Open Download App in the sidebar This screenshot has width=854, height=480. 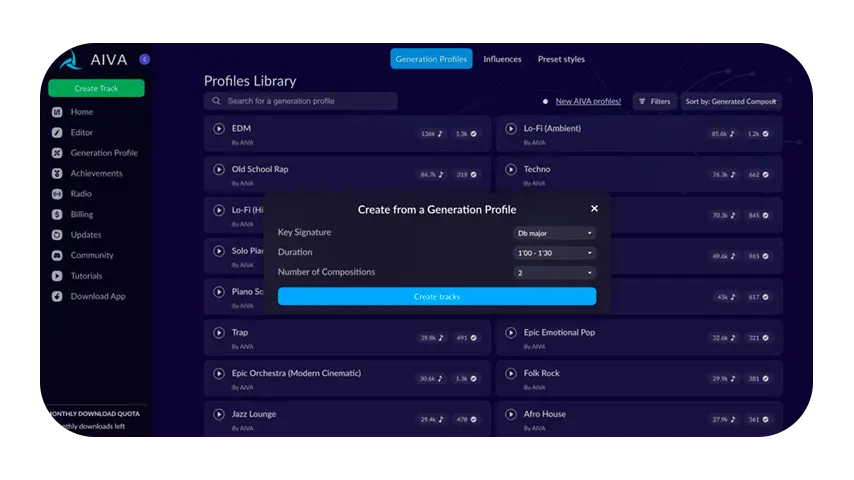click(98, 296)
